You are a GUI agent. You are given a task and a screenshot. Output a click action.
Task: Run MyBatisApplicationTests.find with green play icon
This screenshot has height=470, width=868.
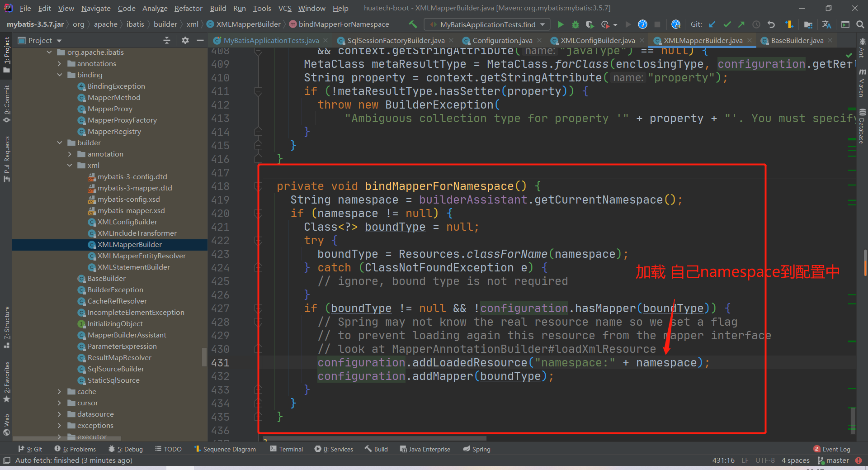click(561, 24)
